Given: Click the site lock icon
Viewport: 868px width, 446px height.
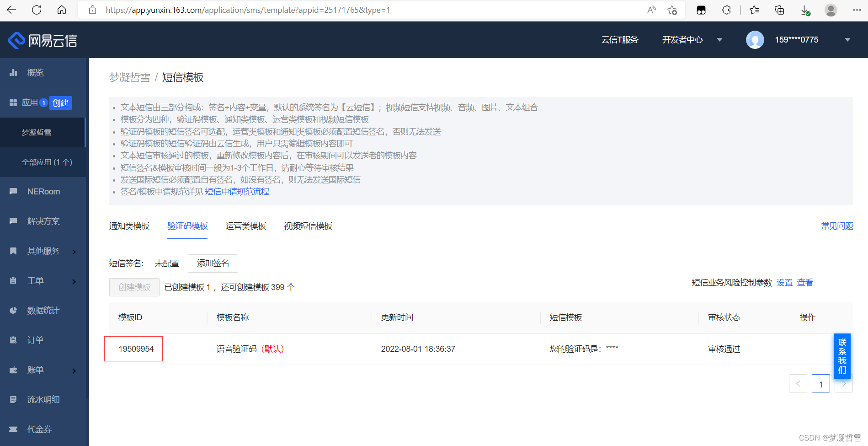Looking at the screenshot, I should click(92, 10).
